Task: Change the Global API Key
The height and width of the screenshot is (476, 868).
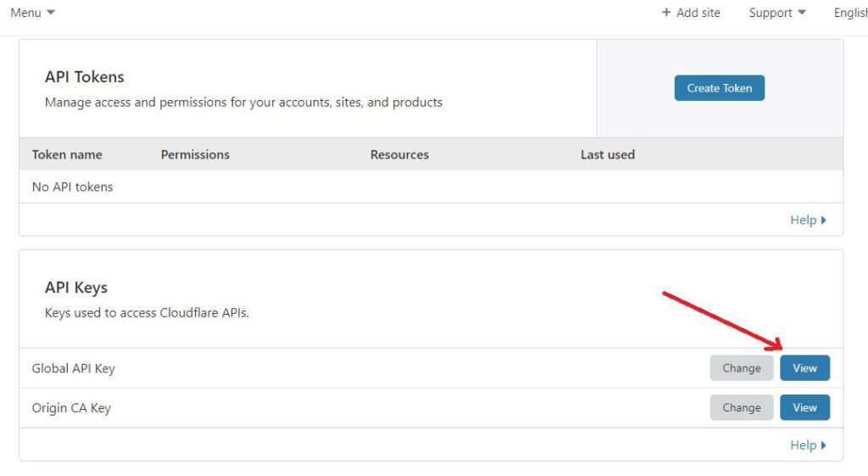Action: (741, 368)
